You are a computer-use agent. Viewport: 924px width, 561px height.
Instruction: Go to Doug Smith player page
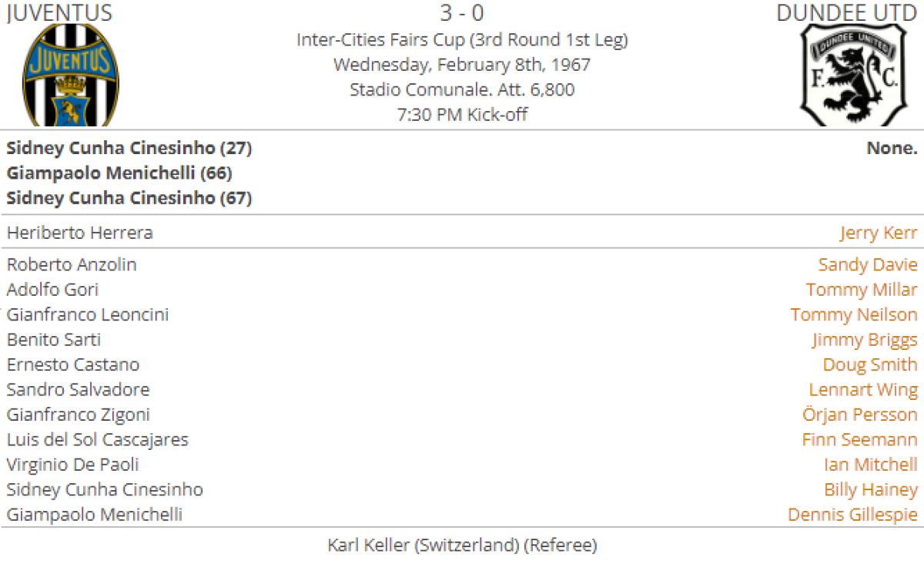click(x=869, y=364)
